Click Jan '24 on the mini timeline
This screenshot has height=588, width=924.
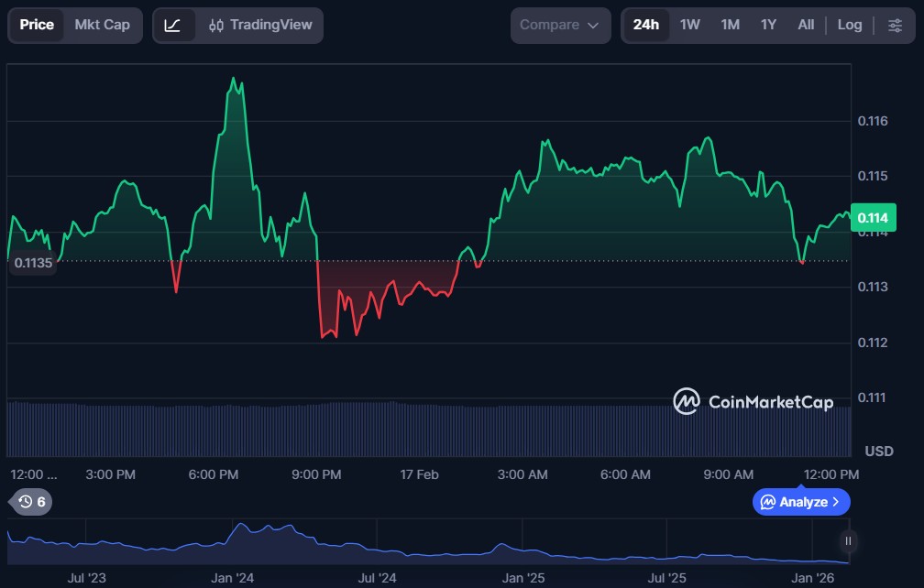tap(232, 578)
